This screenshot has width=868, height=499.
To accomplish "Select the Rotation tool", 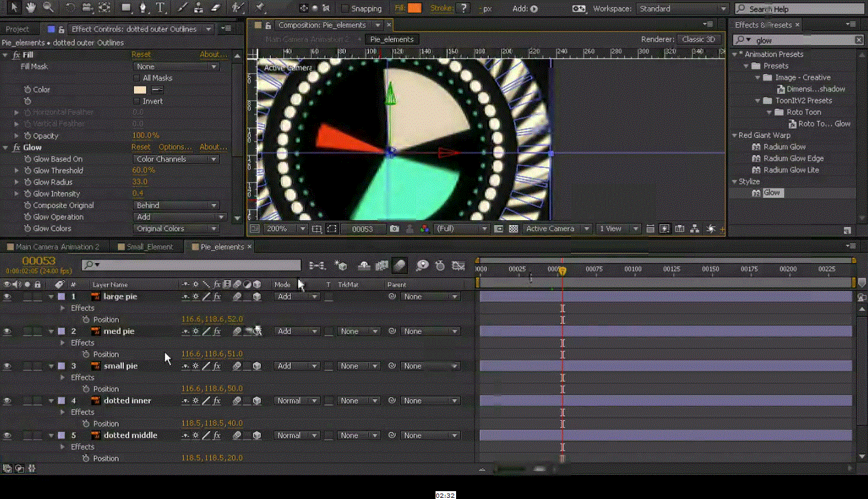I will point(71,8).
